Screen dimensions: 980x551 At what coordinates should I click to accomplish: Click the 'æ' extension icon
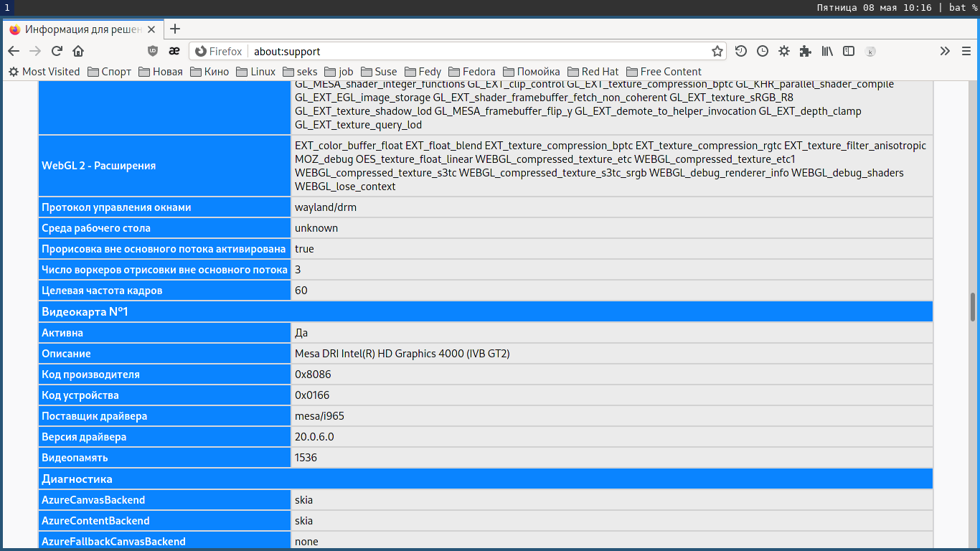click(x=174, y=51)
